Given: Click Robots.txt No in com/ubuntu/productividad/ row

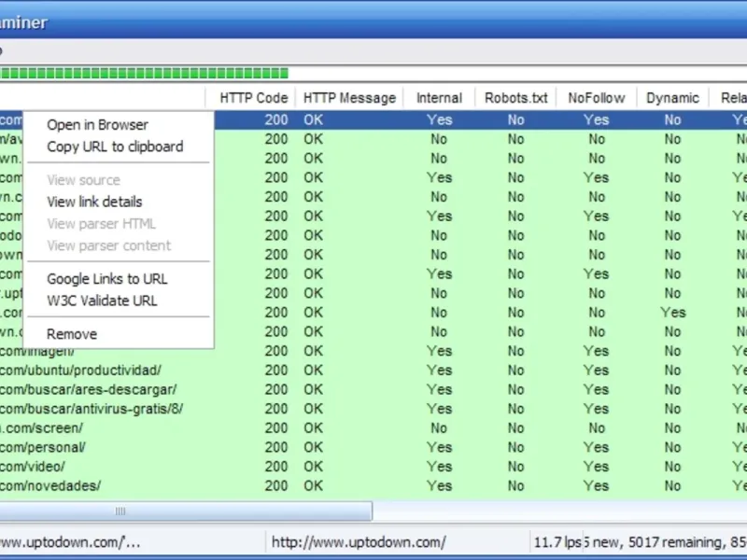Looking at the screenshot, I should 516,371.
